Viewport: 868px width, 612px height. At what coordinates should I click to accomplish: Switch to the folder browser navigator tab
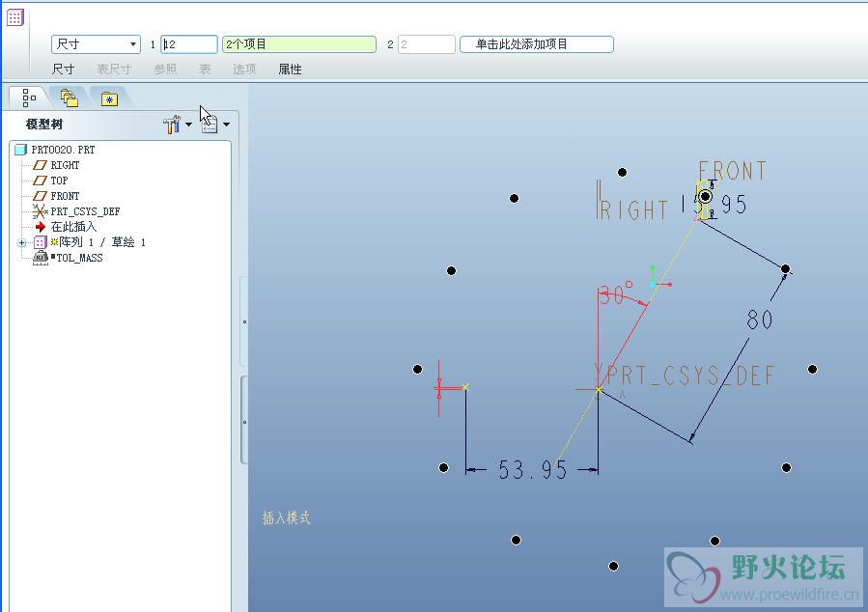(70, 98)
